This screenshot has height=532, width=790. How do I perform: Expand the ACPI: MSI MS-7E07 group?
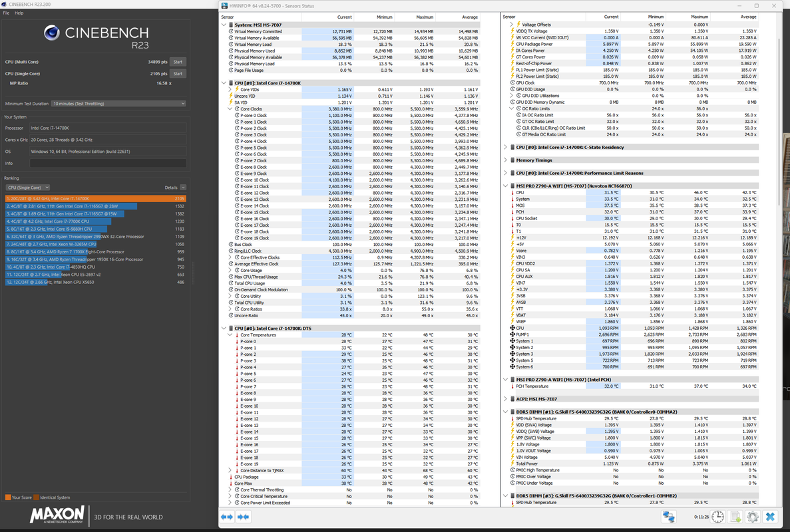pyautogui.click(x=506, y=399)
